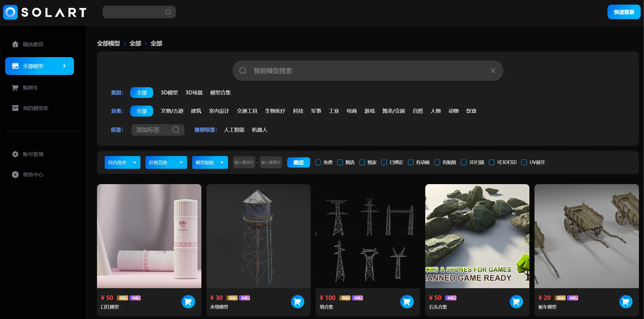
Task: Open the stones collection thumbnail
Action: tap(477, 236)
